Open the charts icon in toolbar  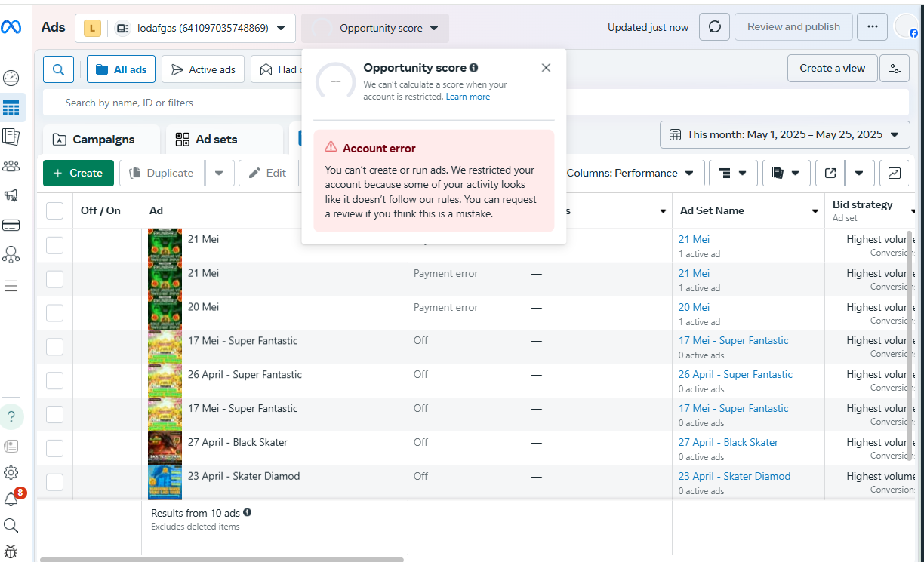tap(895, 173)
